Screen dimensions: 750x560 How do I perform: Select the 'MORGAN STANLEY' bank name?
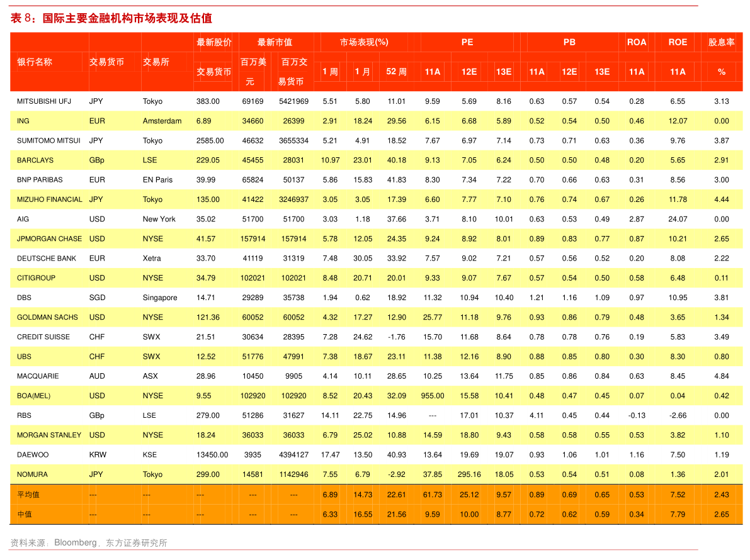click(x=49, y=435)
